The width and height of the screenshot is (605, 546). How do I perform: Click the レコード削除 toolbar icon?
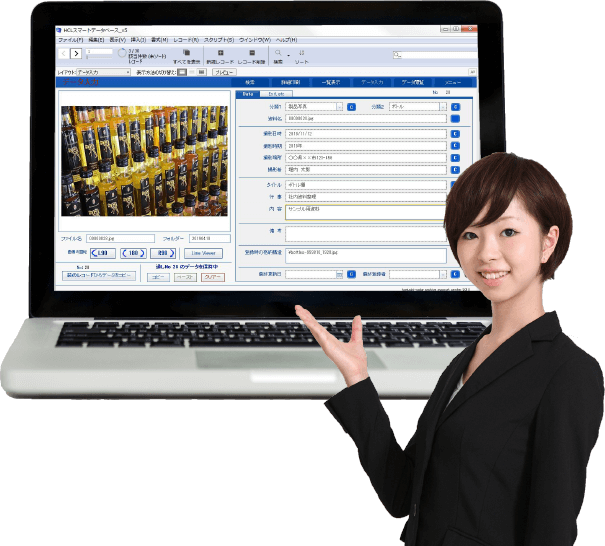pos(252,53)
